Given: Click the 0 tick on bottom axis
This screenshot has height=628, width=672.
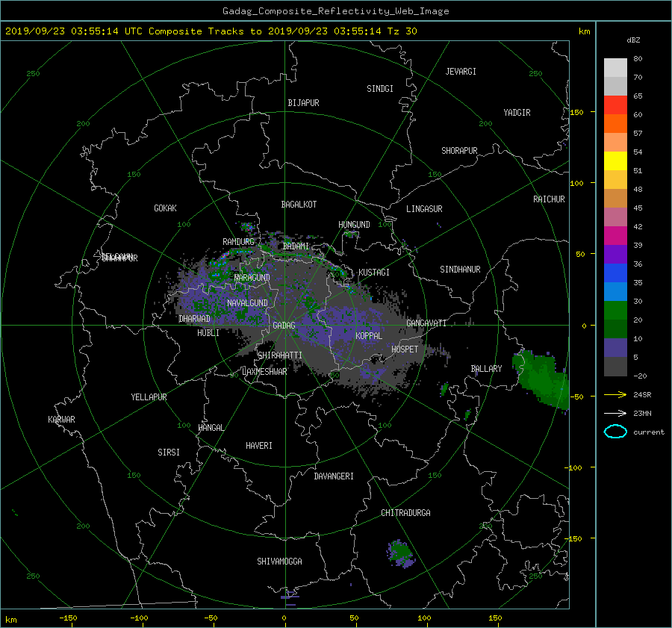Looking at the screenshot, I should point(284,618).
